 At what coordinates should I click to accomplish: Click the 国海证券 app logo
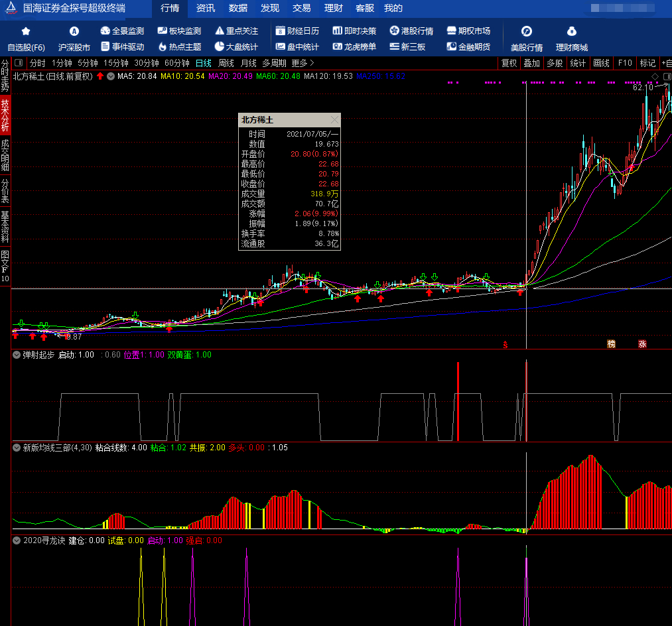pyautogui.click(x=11, y=8)
